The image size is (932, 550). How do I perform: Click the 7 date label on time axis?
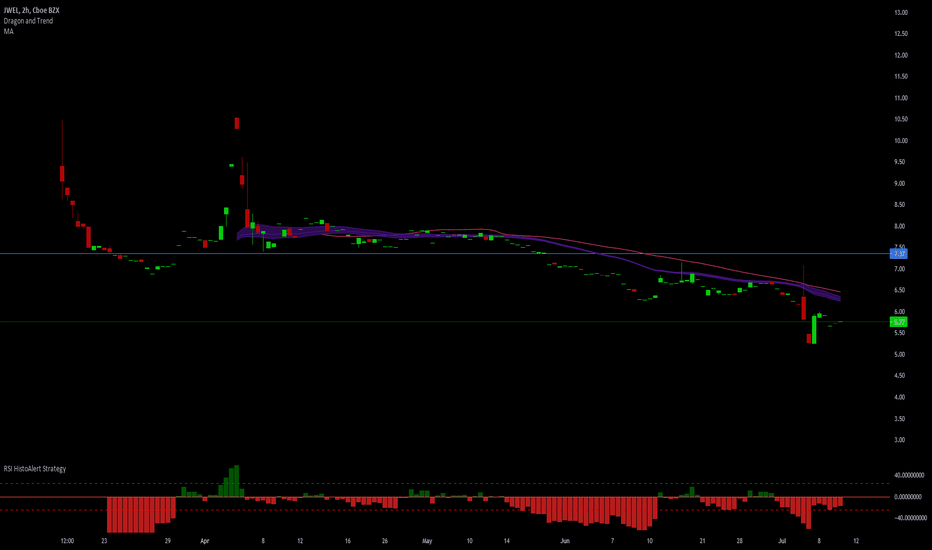(612, 541)
